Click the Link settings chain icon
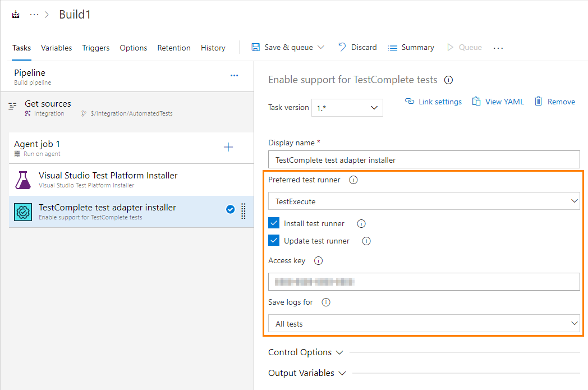 [410, 101]
